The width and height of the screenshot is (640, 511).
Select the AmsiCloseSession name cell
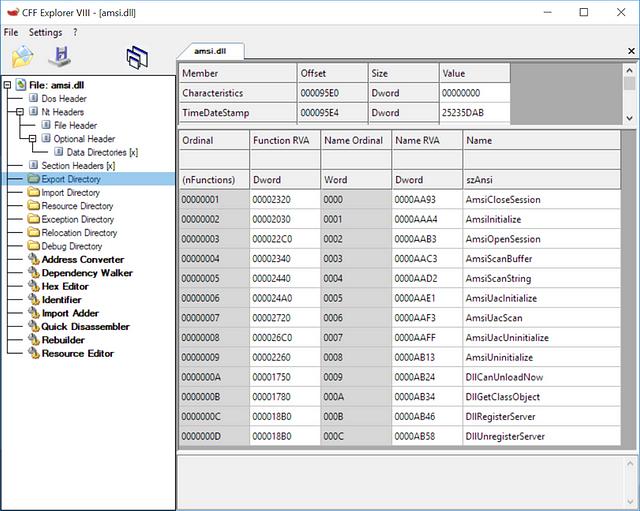tap(542, 200)
